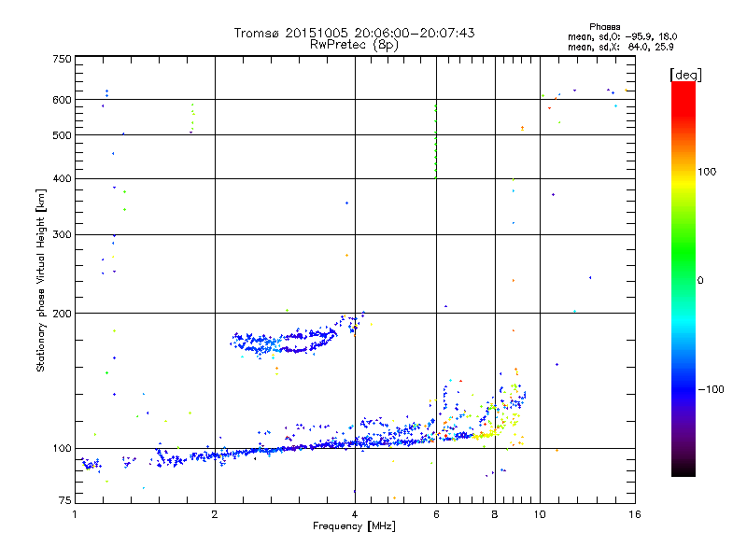Click the colorbar tick label '100'

pyautogui.click(x=707, y=172)
